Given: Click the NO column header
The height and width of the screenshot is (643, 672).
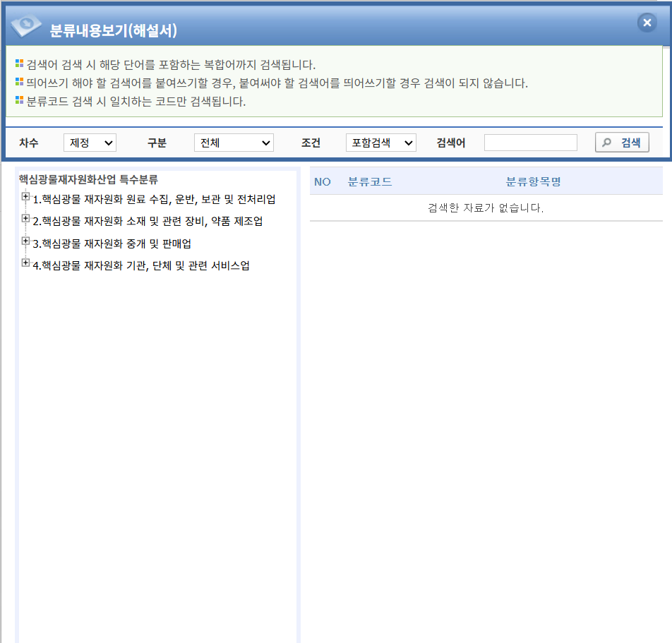Looking at the screenshot, I should click(323, 181).
